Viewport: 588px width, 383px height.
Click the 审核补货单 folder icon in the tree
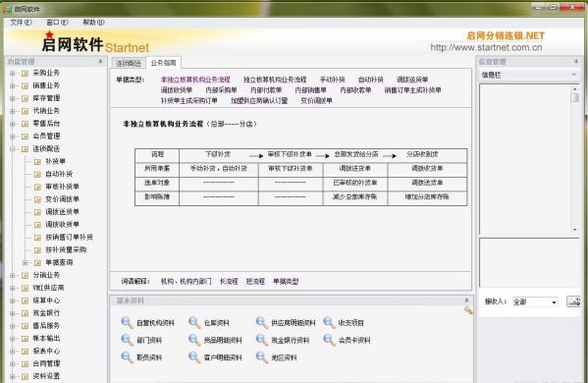pos(37,187)
